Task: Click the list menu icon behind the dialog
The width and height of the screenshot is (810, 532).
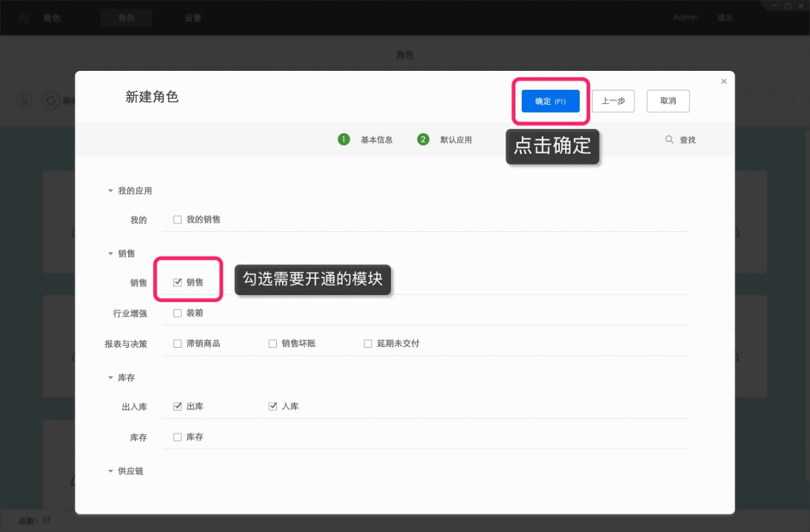Action: pyautogui.click(x=24, y=101)
